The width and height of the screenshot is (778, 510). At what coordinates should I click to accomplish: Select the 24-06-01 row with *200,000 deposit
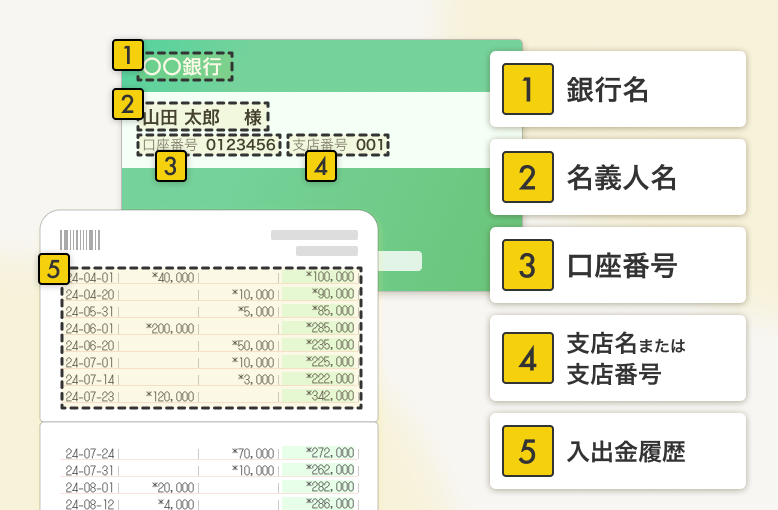(210, 327)
